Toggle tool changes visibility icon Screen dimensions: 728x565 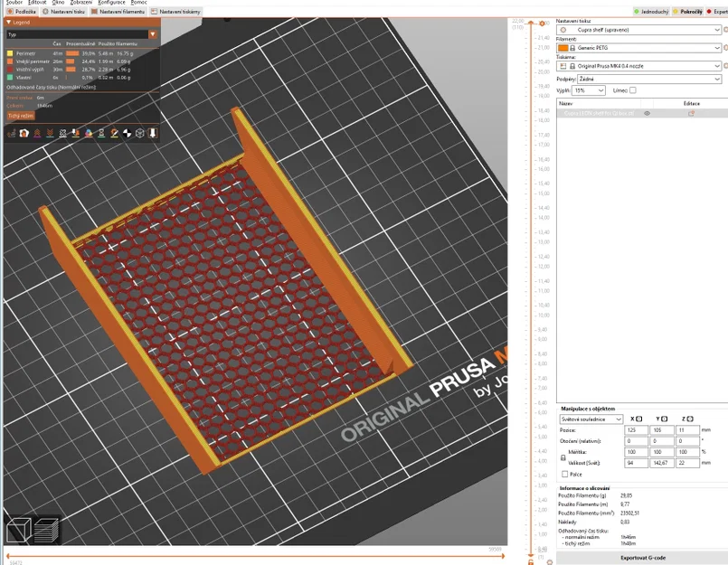(76, 134)
